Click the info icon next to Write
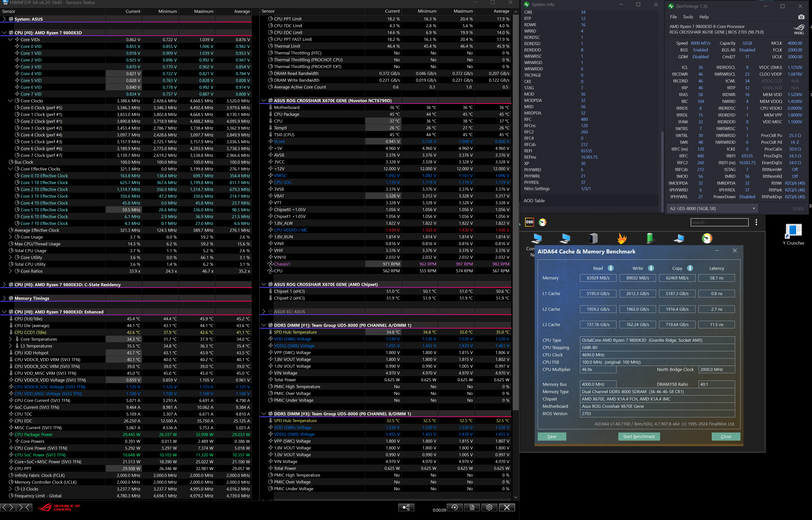This screenshot has height=520, width=812. pyautogui.click(x=651, y=268)
